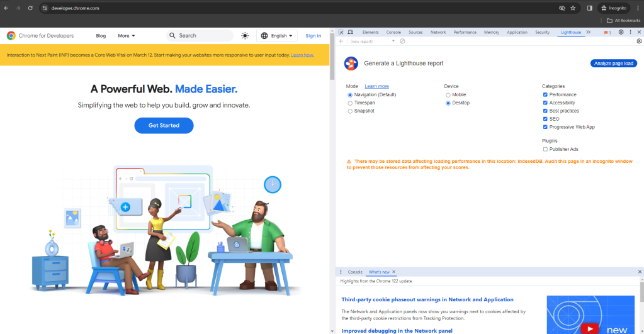Open the All Bookmarks folder
The height and width of the screenshot is (334, 644).
tap(623, 20)
